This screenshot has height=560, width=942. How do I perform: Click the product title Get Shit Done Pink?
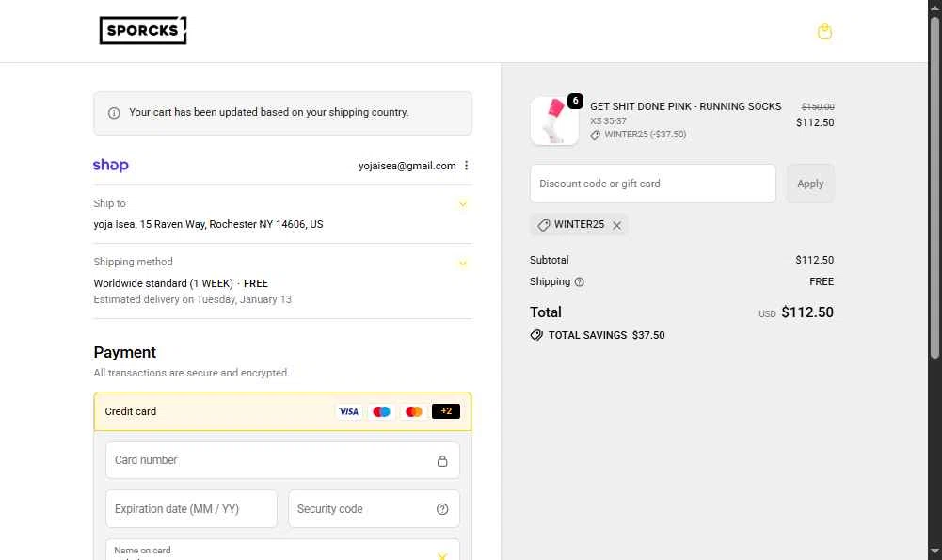coord(685,106)
